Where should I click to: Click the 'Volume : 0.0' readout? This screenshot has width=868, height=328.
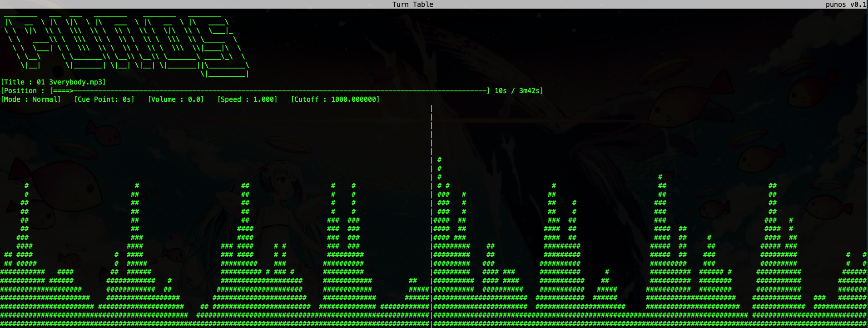(176, 99)
